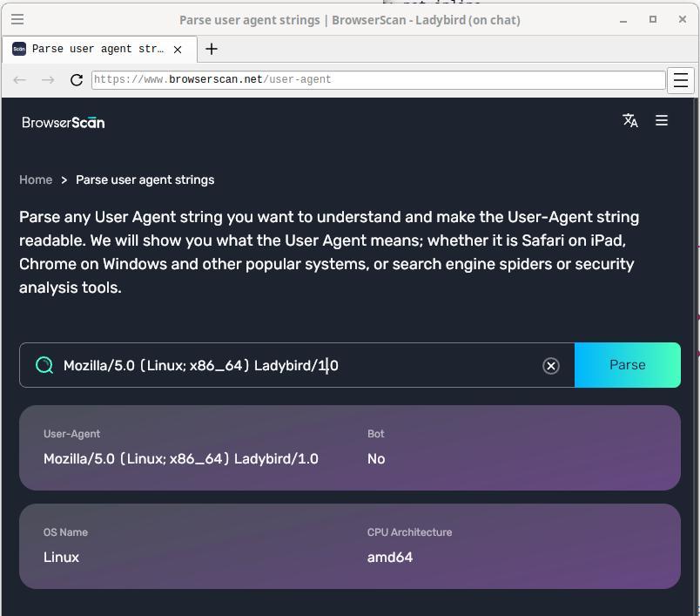Close the Parse user agent tab
Screen dimensions: 700x616
click(x=178, y=49)
